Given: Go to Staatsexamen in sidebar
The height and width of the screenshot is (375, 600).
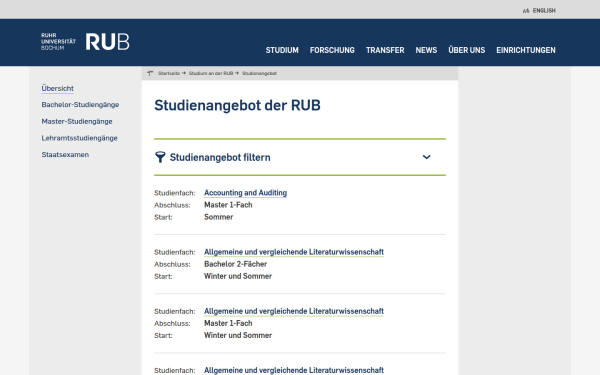Looking at the screenshot, I should coord(65,155).
